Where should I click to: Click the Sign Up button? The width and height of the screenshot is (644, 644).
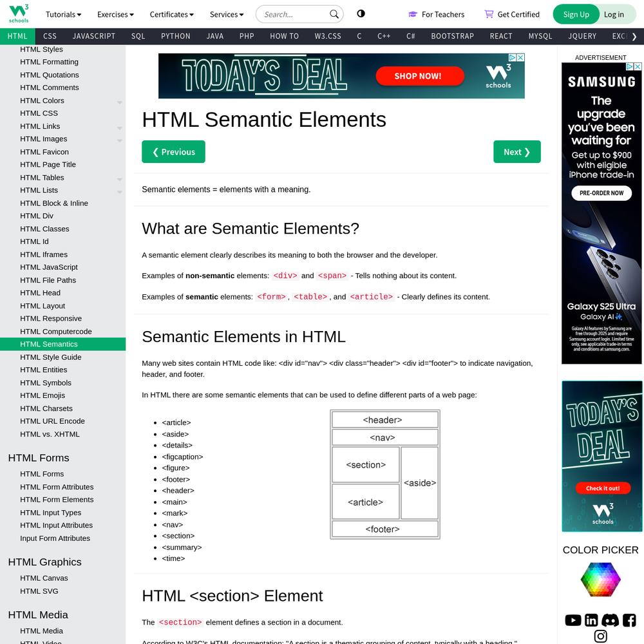[575, 14]
